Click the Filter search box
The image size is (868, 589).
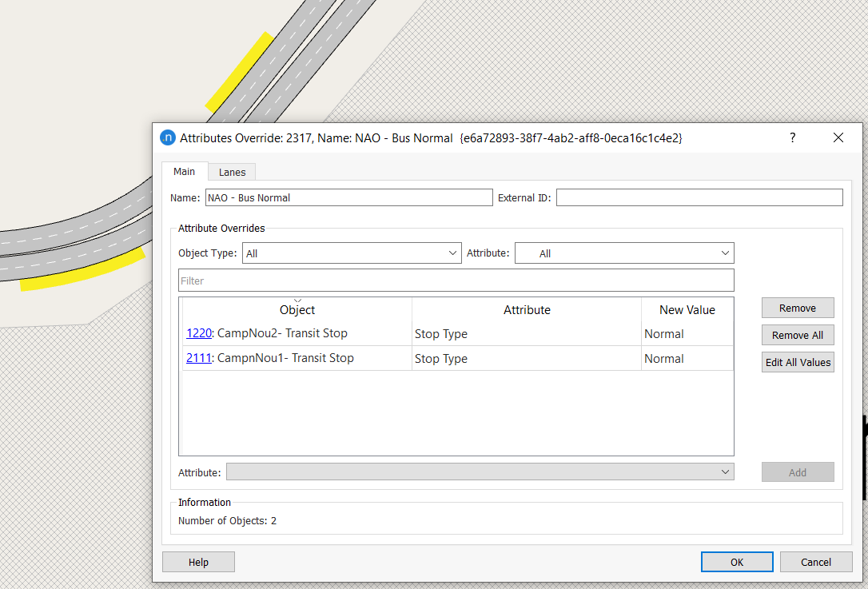456,281
